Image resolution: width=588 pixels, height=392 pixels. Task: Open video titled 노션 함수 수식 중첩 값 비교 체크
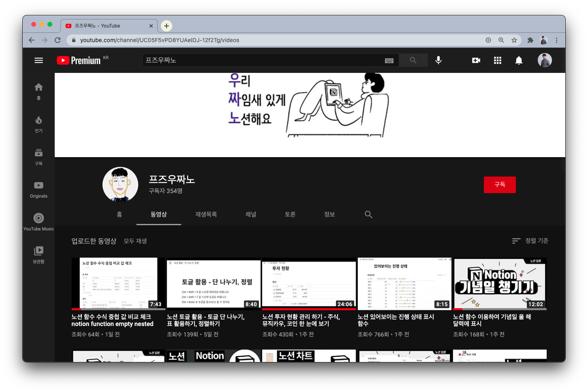click(x=112, y=320)
